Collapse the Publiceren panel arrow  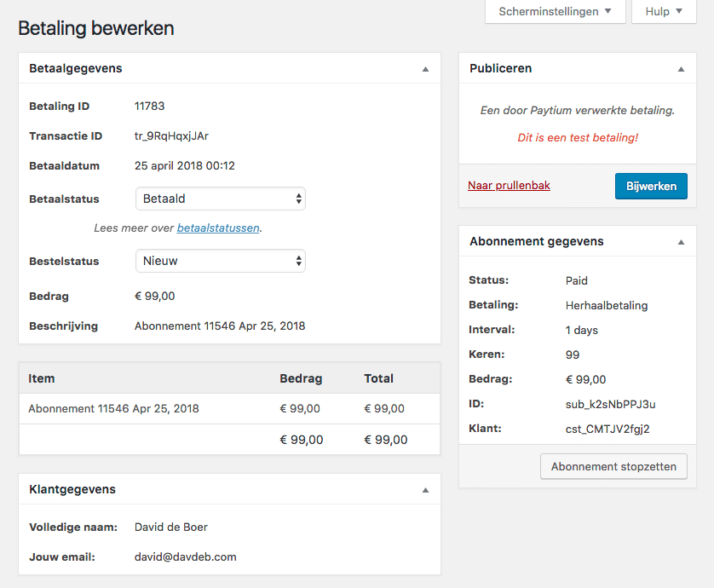click(x=680, y=69)
